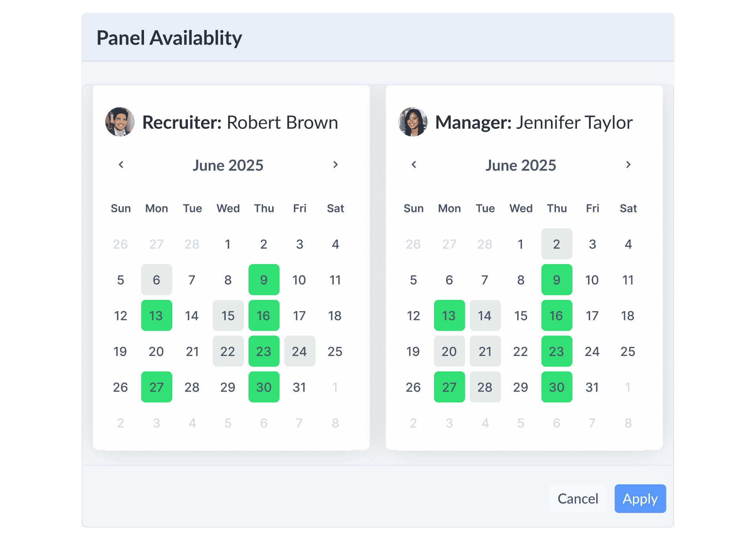Choose day 20 in Recruiter calendar
The height and width of the screenshot is (540, 756).
coord(157,351)
